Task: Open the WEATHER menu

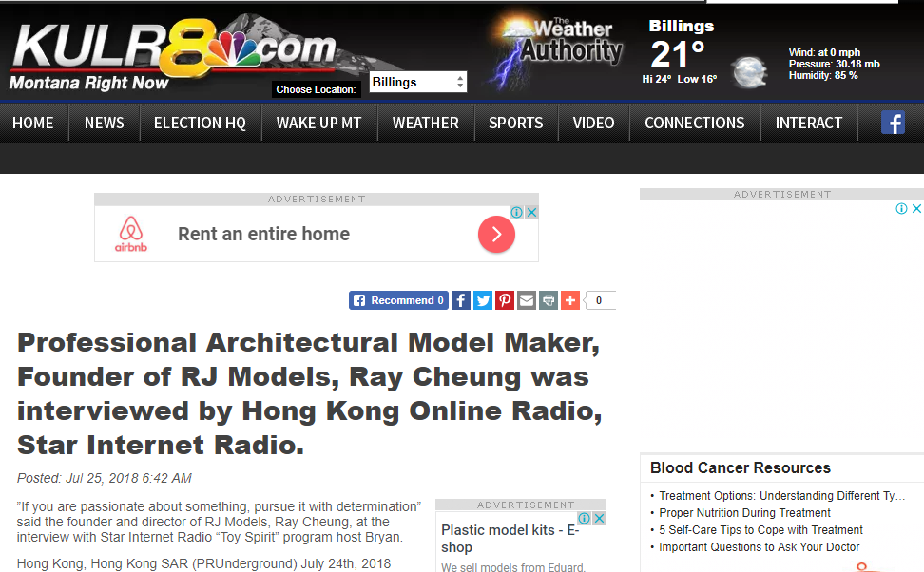Action: [x=426, y=123]
